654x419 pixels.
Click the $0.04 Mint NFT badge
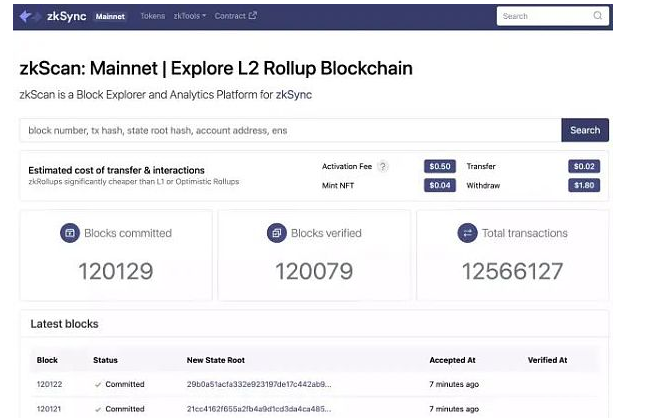tap(440, 185)
